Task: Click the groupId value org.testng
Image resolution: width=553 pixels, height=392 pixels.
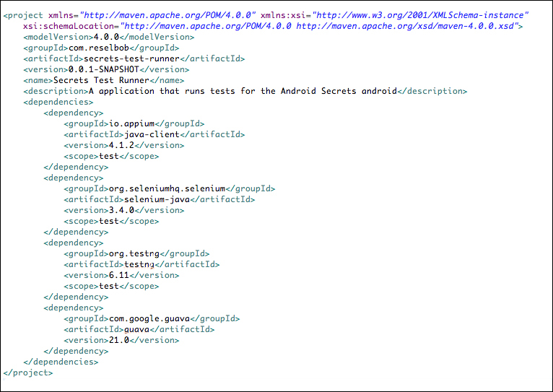Action: point(134,253)
